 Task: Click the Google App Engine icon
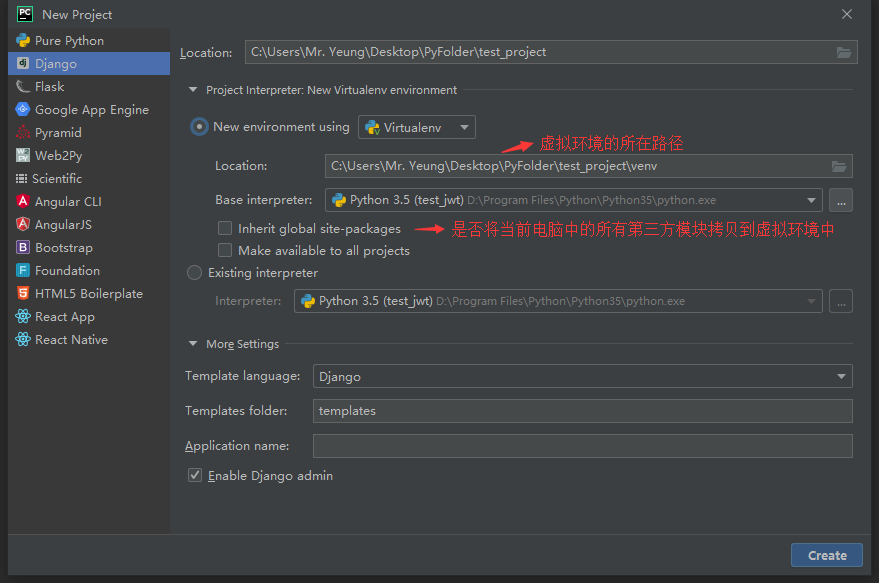(x=23, y=109)
